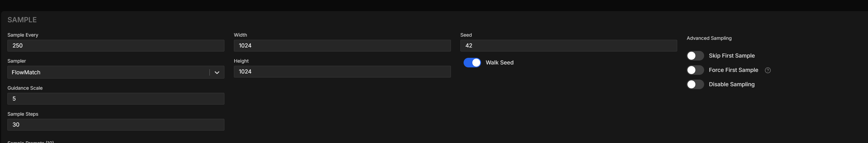Click the 'Seed' field label
This screenshot has height=143, width=868.
(x=466, y=35)
